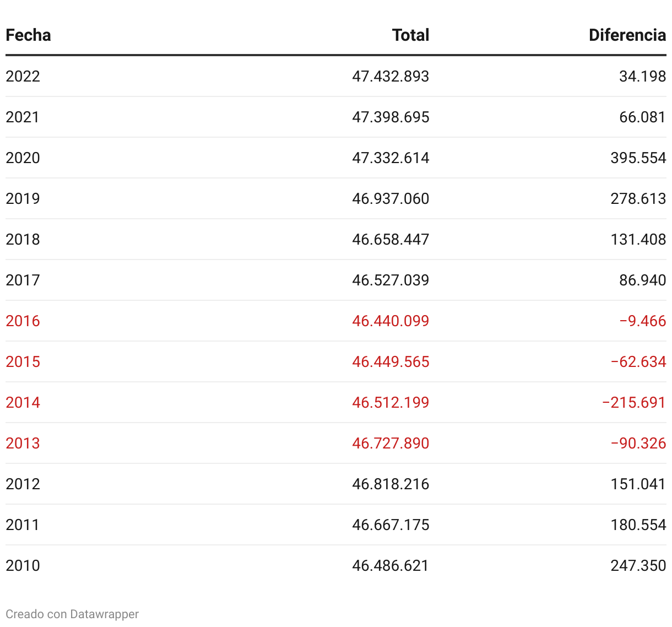The image size is (672, 627).
Task: Select the 2022 year cell
Action: click(23, 76)
